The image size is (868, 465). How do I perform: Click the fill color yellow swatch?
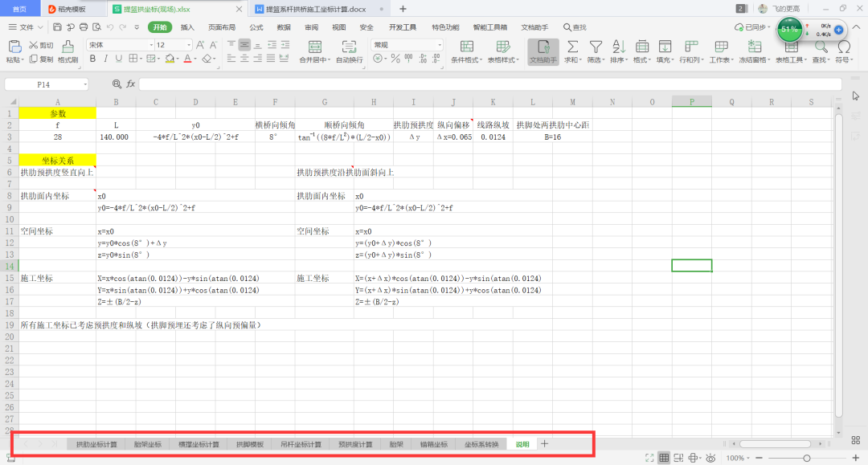click(x=170, y=59)
